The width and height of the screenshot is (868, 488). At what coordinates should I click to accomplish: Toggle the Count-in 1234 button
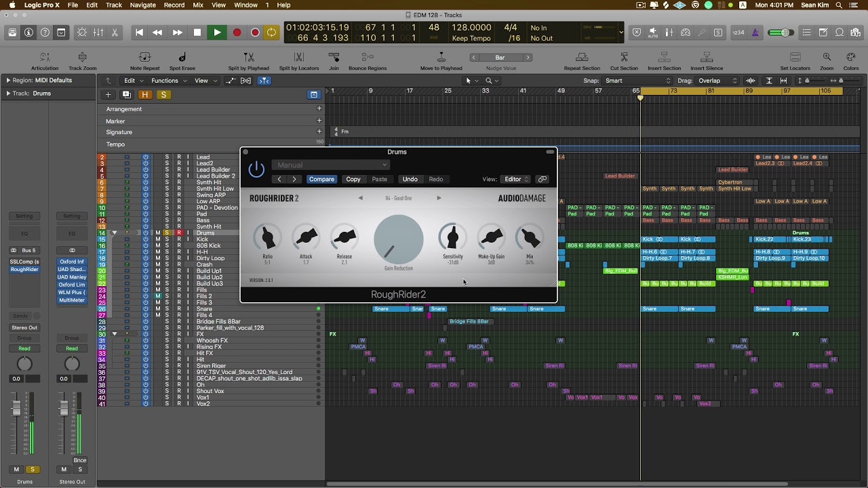click(738, 33)
